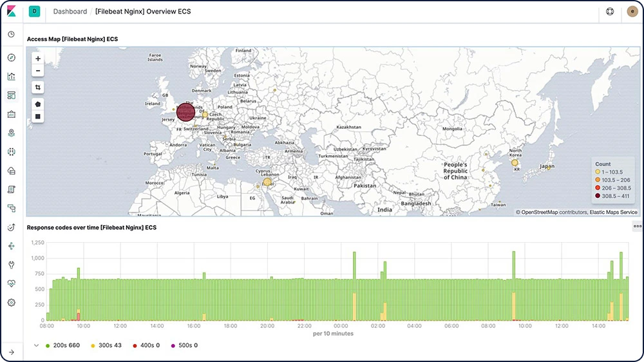This screenshot has width=644, height=362.
Task: Open the help lifebuoy icon
Action: [610, 12]
